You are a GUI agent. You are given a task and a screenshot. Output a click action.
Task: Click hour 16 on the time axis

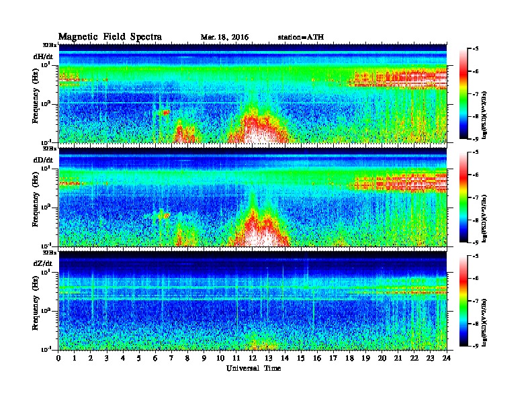pyautogui.click(x=318, y=358)
